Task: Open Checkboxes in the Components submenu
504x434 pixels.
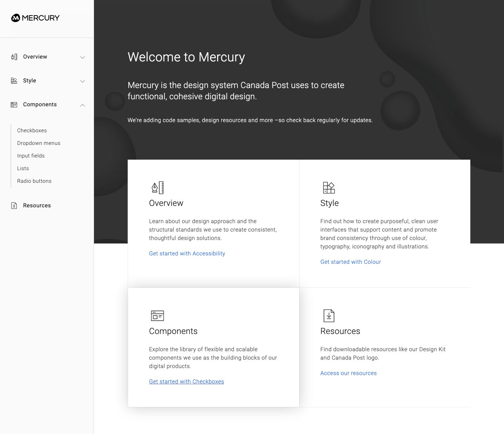Action: 32,131
